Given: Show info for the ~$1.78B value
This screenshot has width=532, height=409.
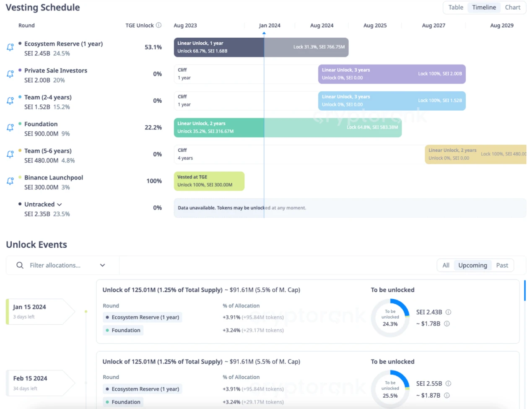Looking at the screenshot, I should (x=447, y=324).
